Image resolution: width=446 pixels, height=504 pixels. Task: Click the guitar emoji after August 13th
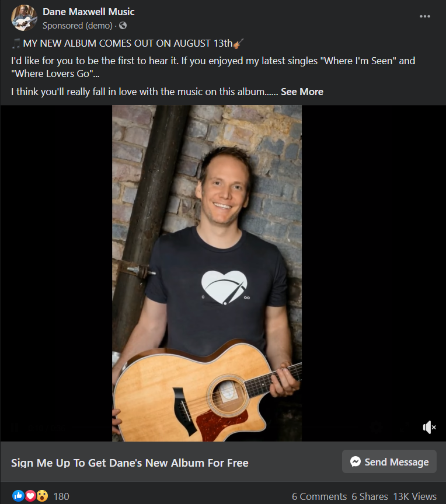coord(238,43)
